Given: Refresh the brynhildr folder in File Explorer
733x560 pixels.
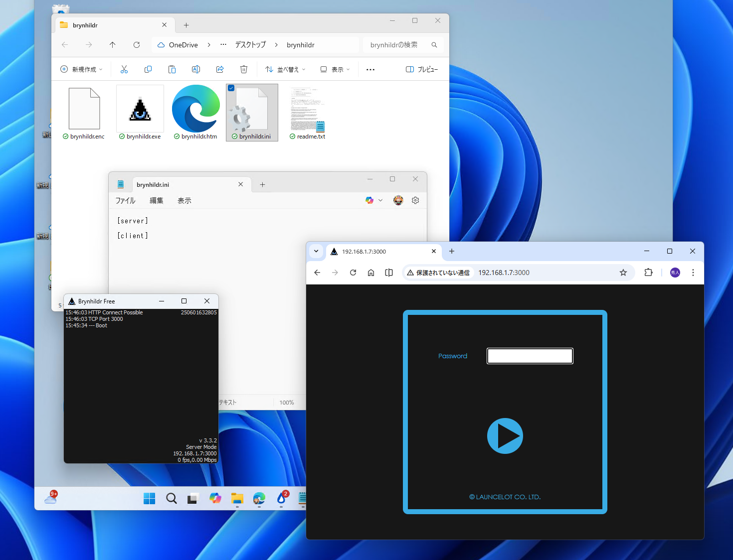Looking at the screenshot, I should click(x=137, y=45).
